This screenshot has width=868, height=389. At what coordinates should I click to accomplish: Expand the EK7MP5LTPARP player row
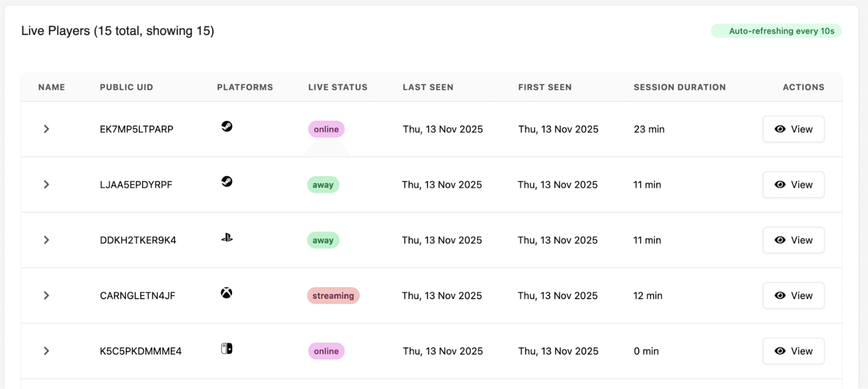coord(46,129)
